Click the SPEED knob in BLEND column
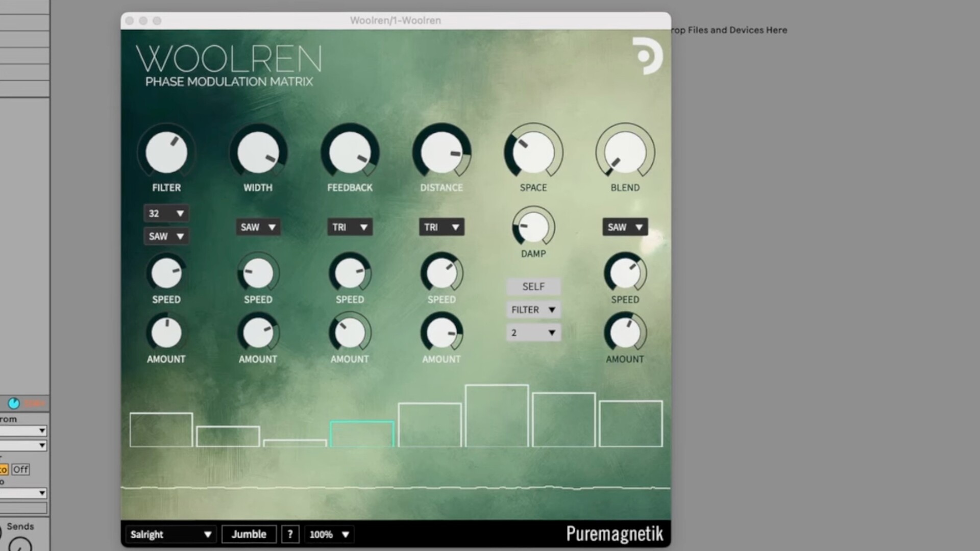The width and height of the screenshot is (980, 551). point(625,273)
